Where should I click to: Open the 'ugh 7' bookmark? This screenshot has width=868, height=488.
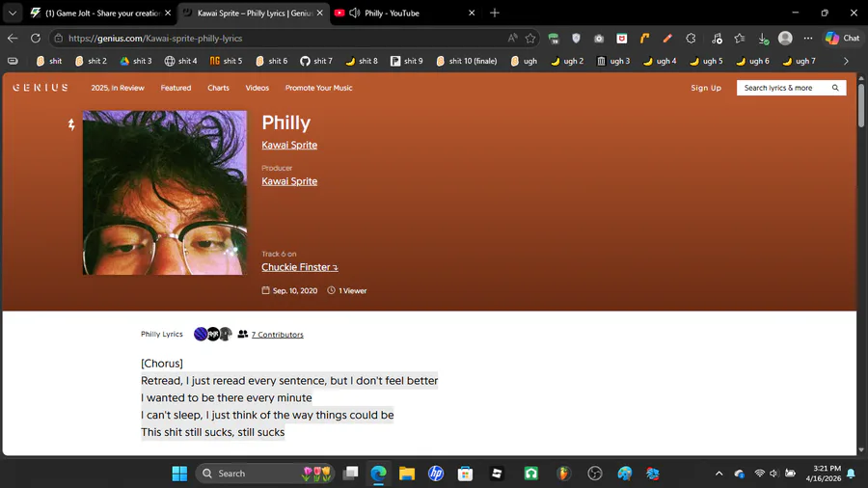coord(799,61)
